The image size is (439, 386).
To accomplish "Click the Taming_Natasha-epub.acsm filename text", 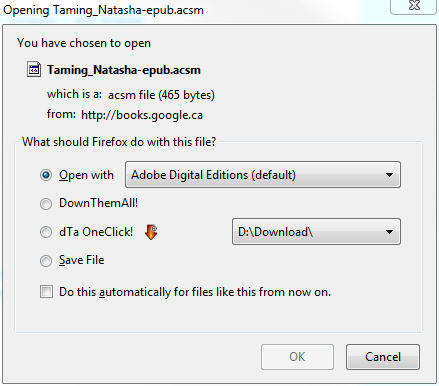I will 124,70.
